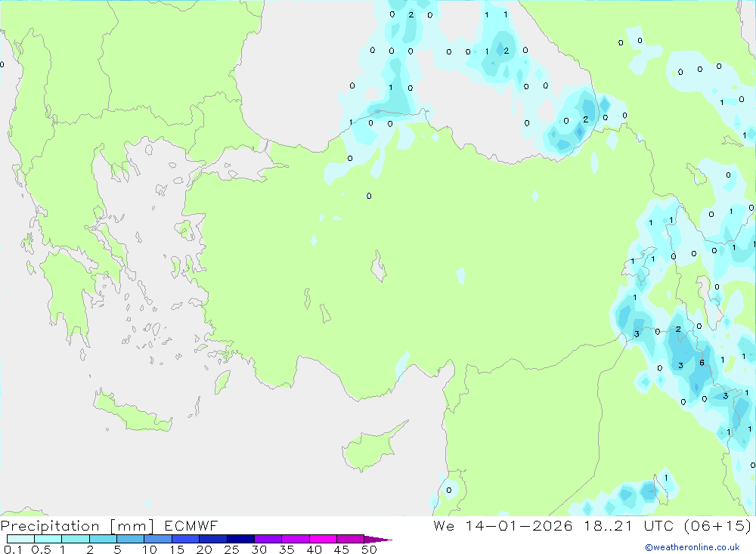Click the 5–10 mm legend swatch
The width and height of the screenshot is (756, 554).
click(x=131, y=539)
